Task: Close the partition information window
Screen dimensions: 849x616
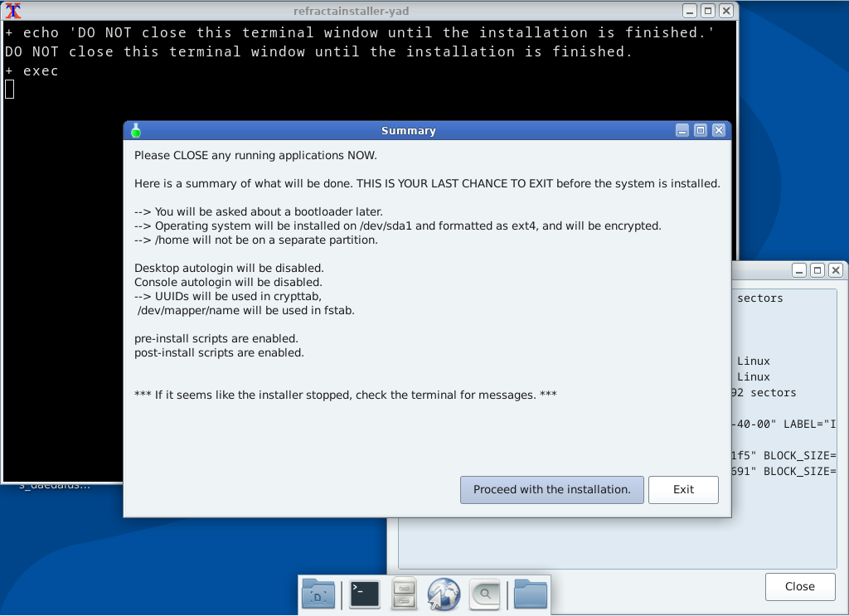Action: click(798, 586)
